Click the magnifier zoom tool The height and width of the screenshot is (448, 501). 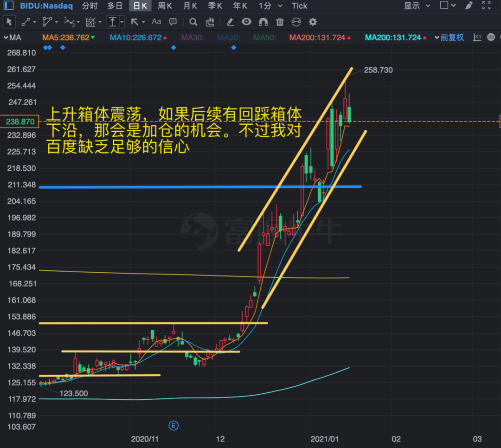click(193, 22)
